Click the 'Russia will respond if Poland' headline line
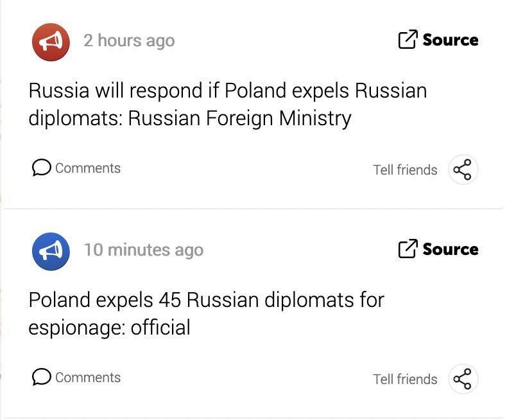The height and width of the screenshot is (420, 507). pyautogui.click(x=228, y=91)
